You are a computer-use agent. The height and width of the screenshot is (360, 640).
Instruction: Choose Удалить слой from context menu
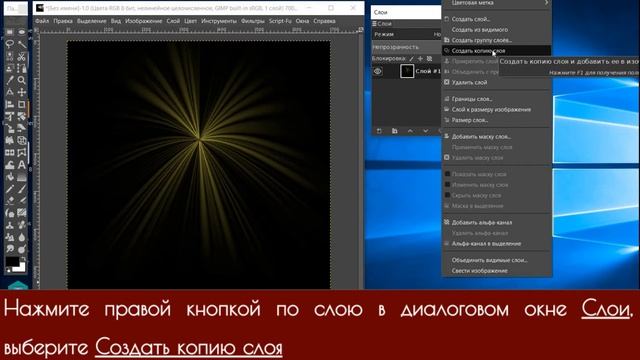click(497, 82)
